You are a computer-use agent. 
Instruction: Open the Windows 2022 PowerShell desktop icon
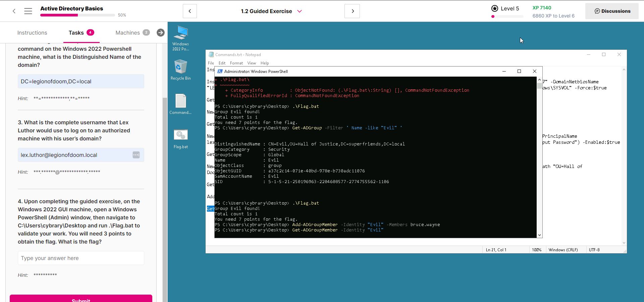(180, 38)
